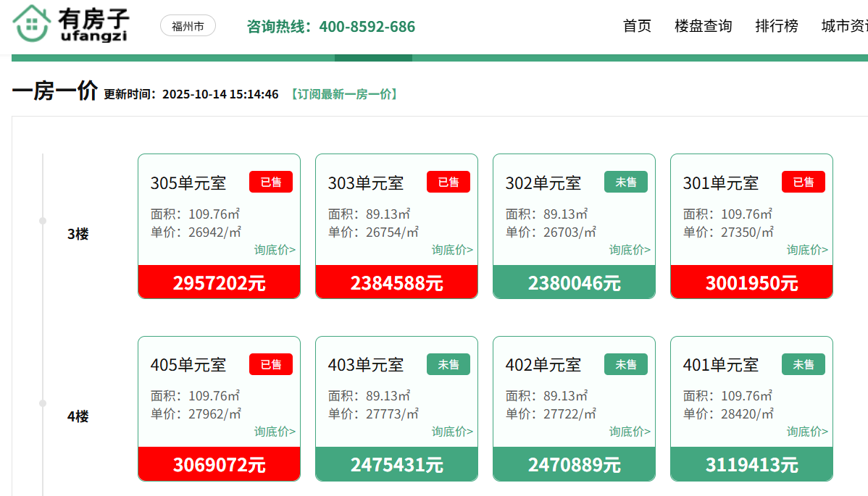Click 询底价 link on unit 401
Screen dimensions: 868x496
coord(807,432)
